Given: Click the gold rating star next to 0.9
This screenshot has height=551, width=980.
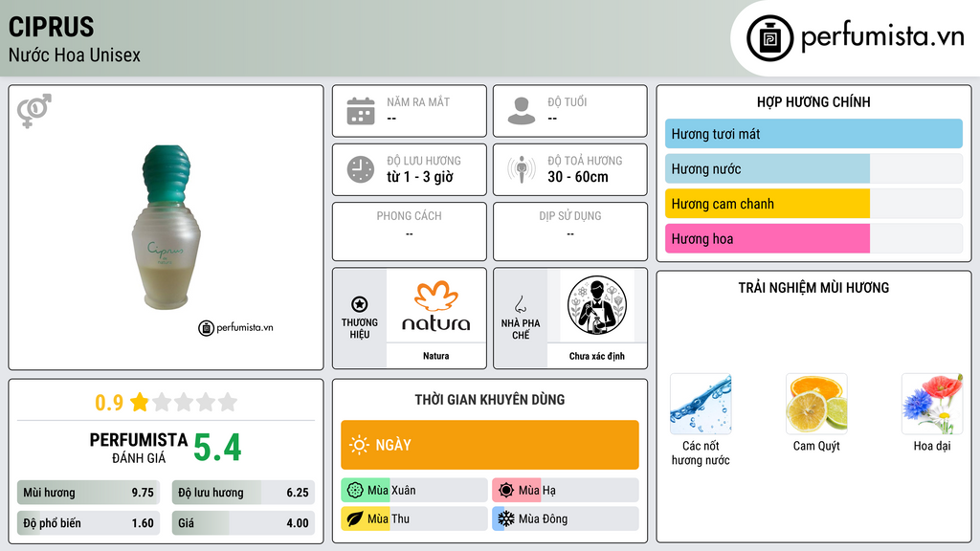Looking at the screenshot, I should (140, 402).
